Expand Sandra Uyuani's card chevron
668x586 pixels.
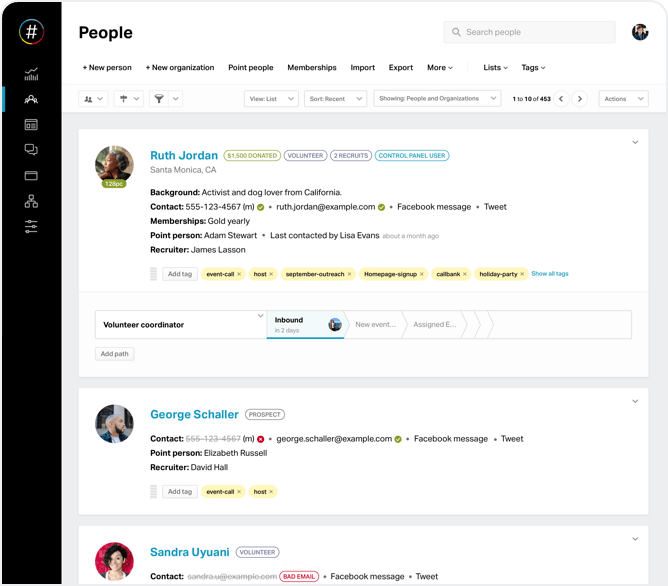pos(635,539)
